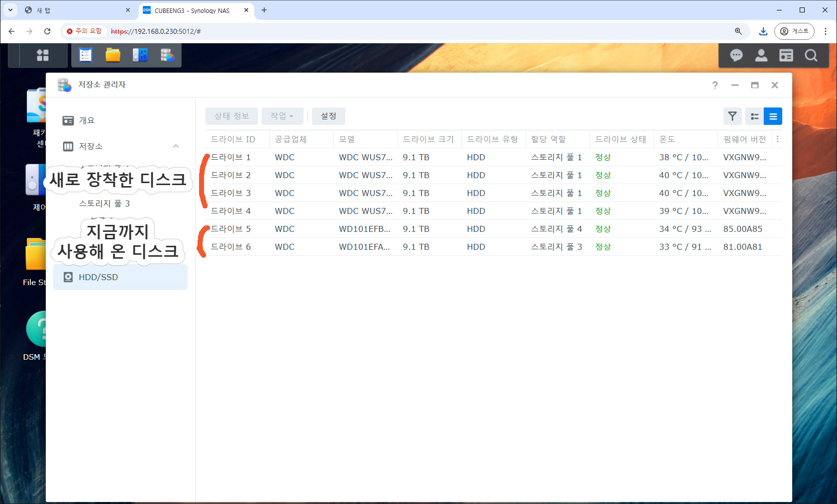Switch to flat list view
Viewport: 837px width, 504px height.
(773, 116)
